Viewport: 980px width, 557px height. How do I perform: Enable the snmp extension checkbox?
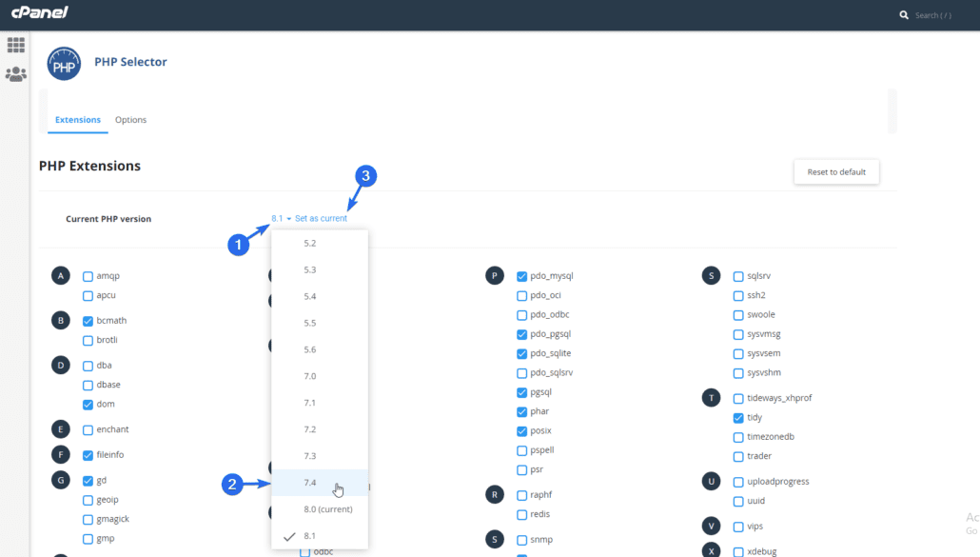(x=522, y=540)
